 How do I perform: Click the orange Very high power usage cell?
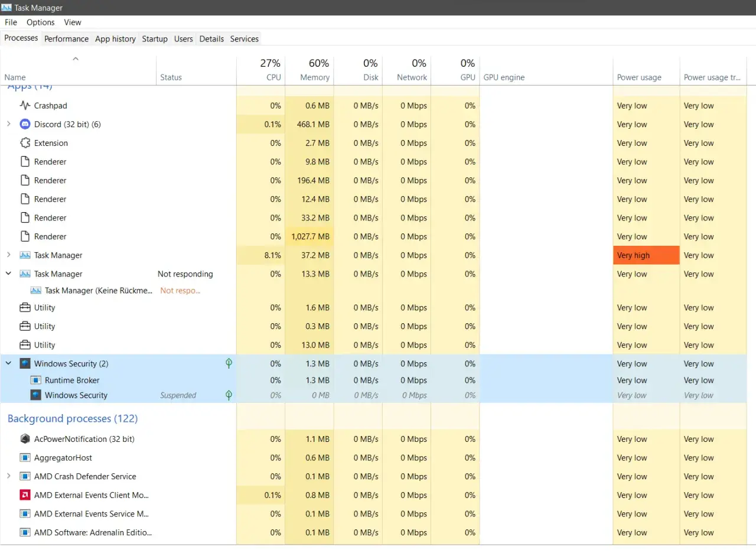tap(646, 255)
